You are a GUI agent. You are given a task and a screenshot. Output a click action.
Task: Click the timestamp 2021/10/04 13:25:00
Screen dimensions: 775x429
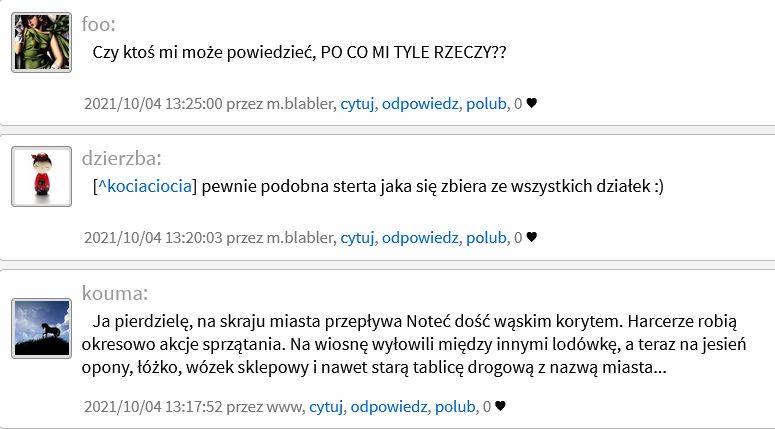153,104
